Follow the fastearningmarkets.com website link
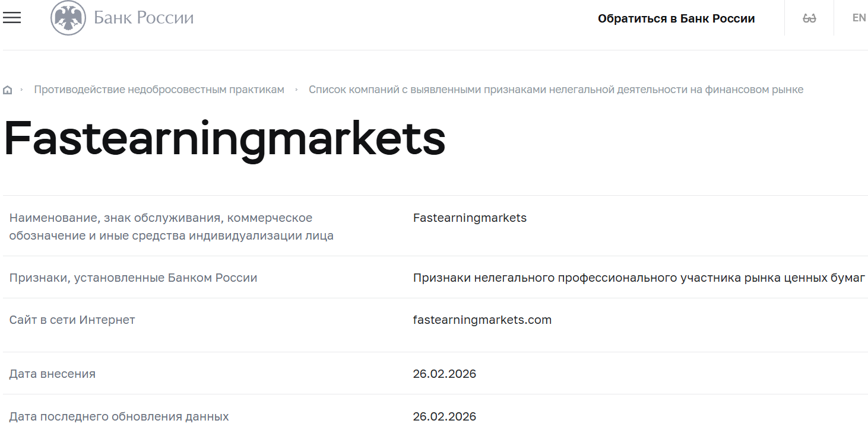 pyautogui.click(x=482, y=319)
